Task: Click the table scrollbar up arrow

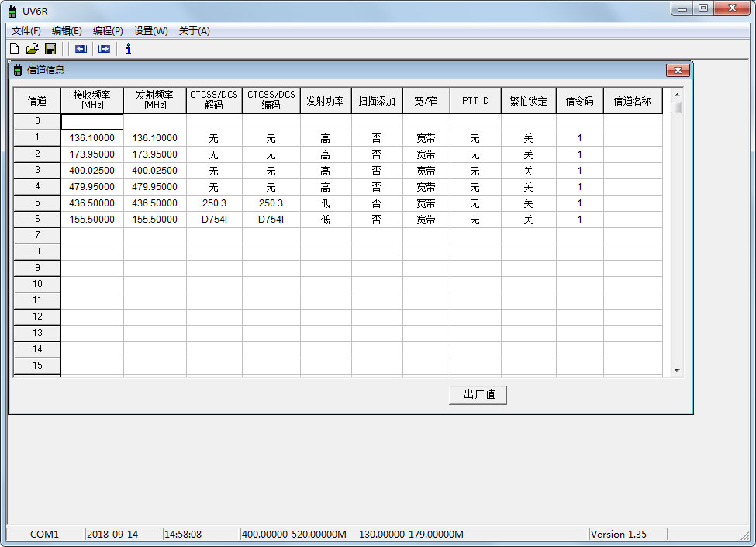Action: click(677, 95)
